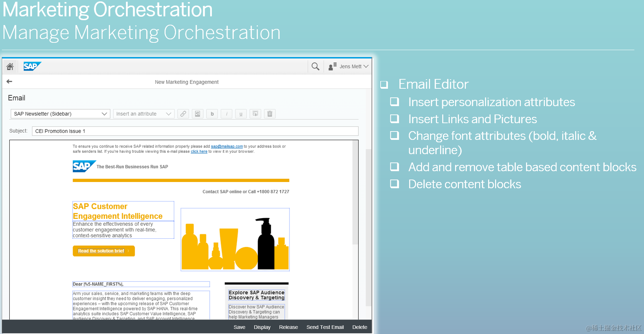Delete the content block with the trash icon
This screenshot has width=644, height=334.
[270, 114]
